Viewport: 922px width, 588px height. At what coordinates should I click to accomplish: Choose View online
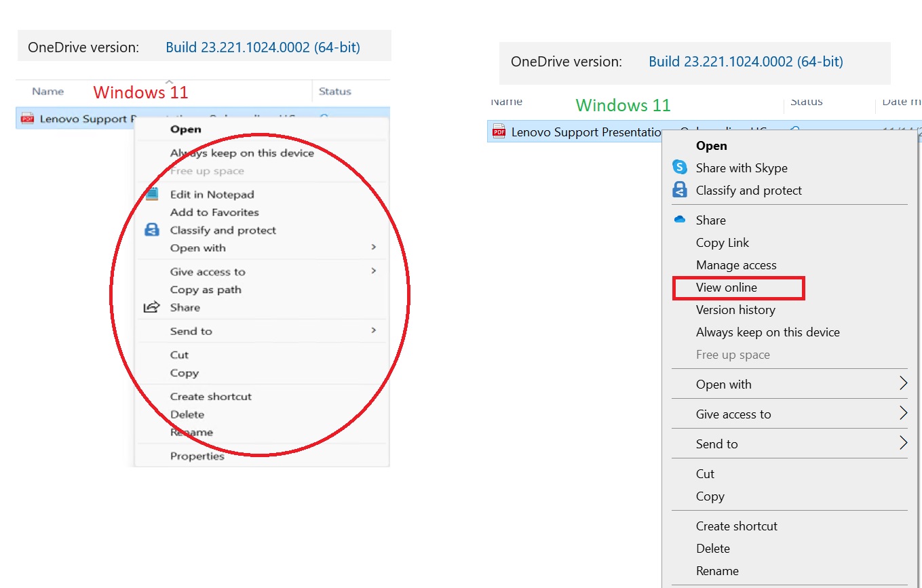pyautogui.click(x=727, y=287)
